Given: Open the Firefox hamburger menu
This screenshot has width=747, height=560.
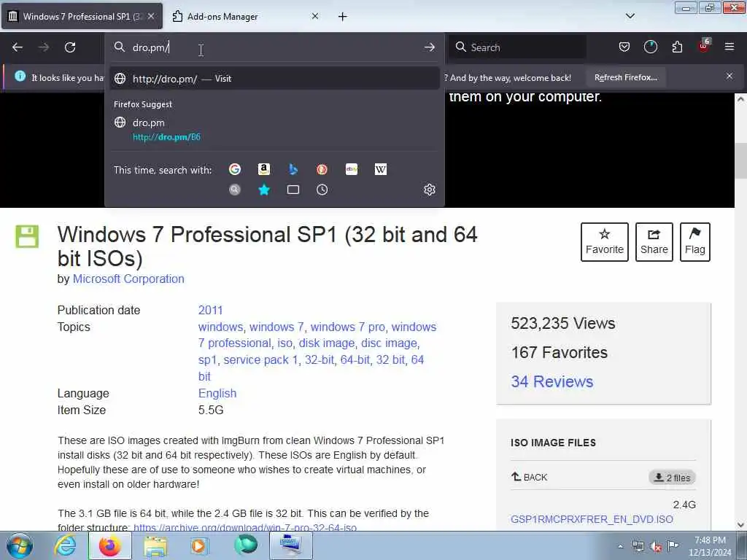Looking at the screenshot, I should click(729, 47).
